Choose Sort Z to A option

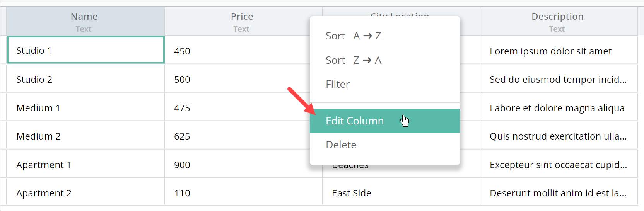[354, 60]
